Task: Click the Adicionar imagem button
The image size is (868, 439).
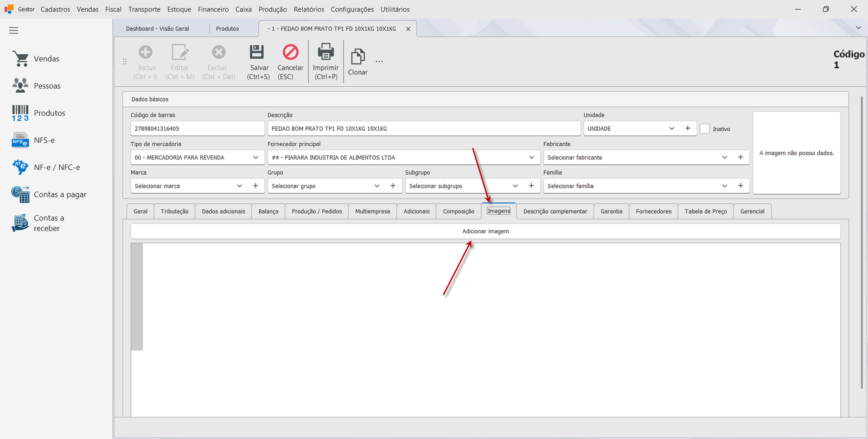Action: [486, 231]
